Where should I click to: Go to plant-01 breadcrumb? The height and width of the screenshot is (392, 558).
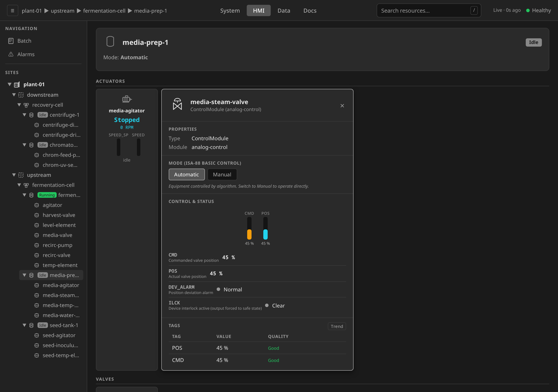(32, 11)
